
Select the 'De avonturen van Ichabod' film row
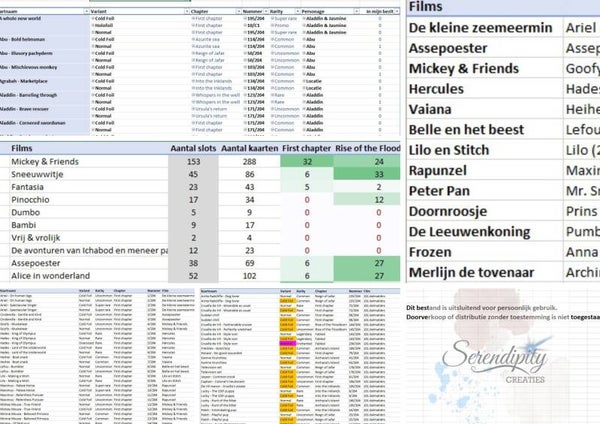[89, 251]
